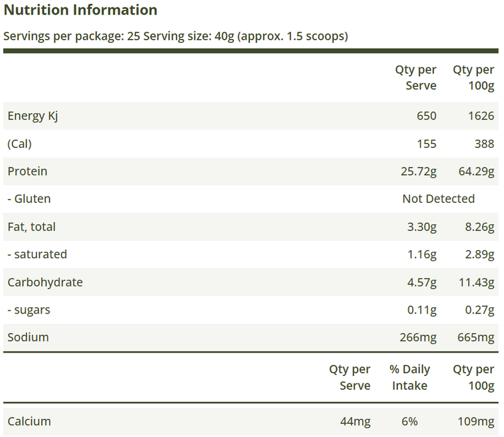Screen dimensions: 504x437
Task: Click the 1626 energy per 100g value
Action: (481, 116)
